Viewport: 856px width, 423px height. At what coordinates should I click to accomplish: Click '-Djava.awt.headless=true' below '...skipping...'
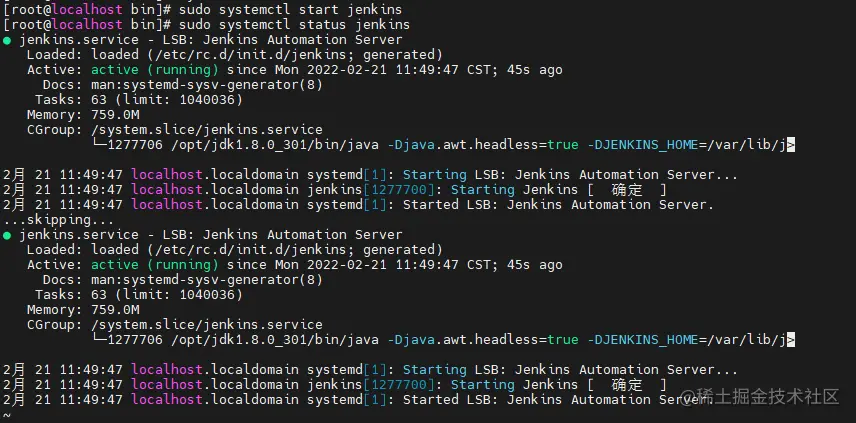click(483, 339)
